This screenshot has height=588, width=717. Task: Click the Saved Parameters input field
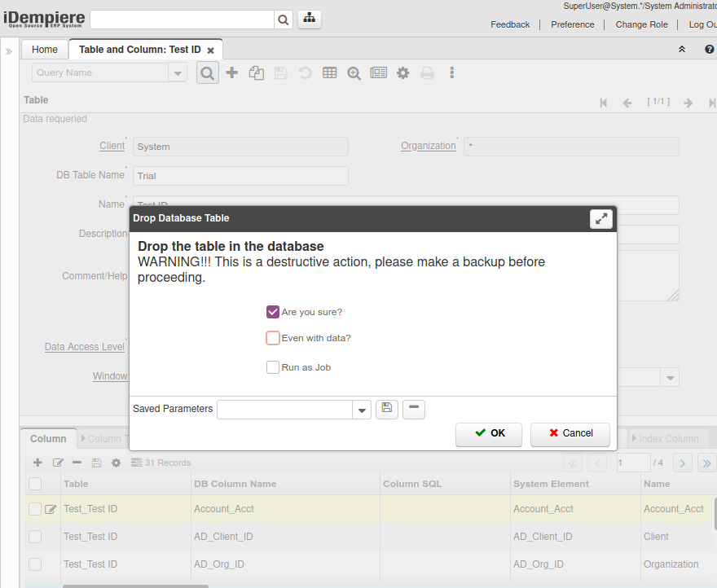click(284, 410)
